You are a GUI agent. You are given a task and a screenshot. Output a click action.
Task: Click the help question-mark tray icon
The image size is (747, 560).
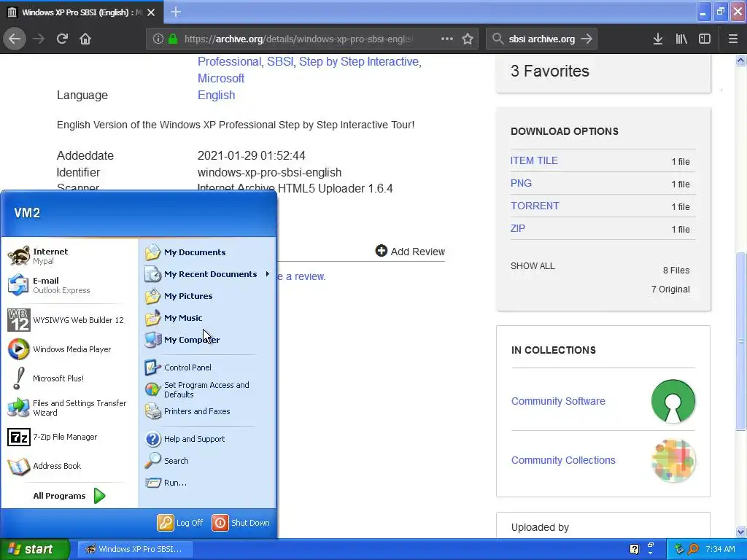pyautogui.click(x=634, y=549)
